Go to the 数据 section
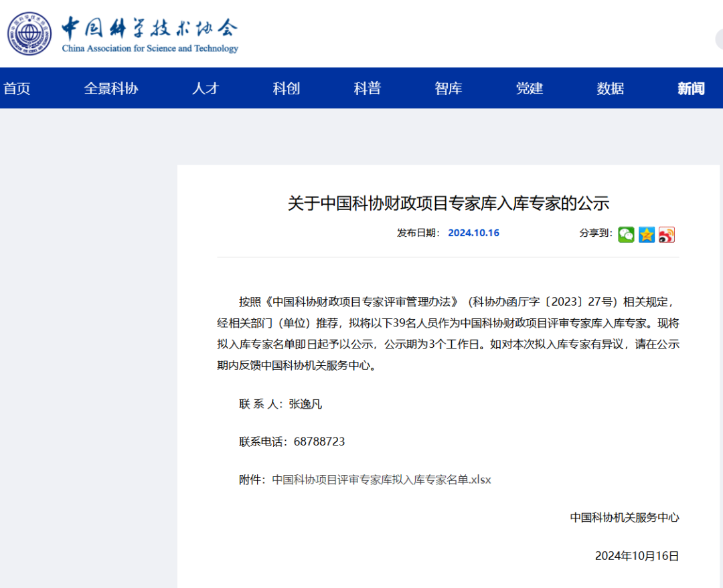The width and height of the screenshot is (723, 588). (611, 88)
